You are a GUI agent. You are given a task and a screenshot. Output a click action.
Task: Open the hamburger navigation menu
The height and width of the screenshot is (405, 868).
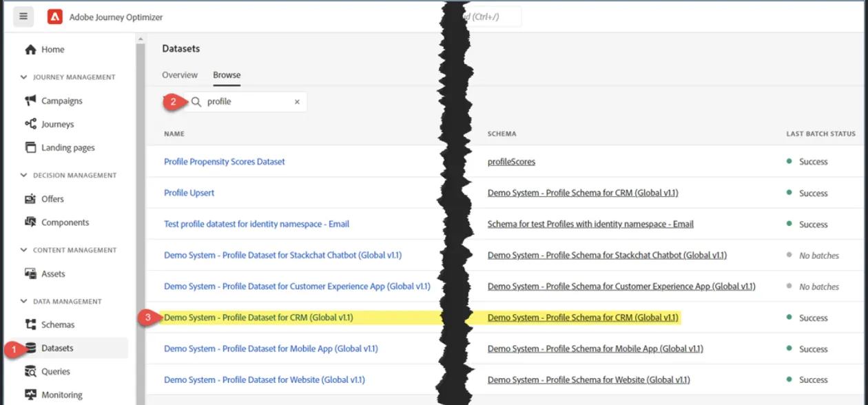(x=23, y=17)
